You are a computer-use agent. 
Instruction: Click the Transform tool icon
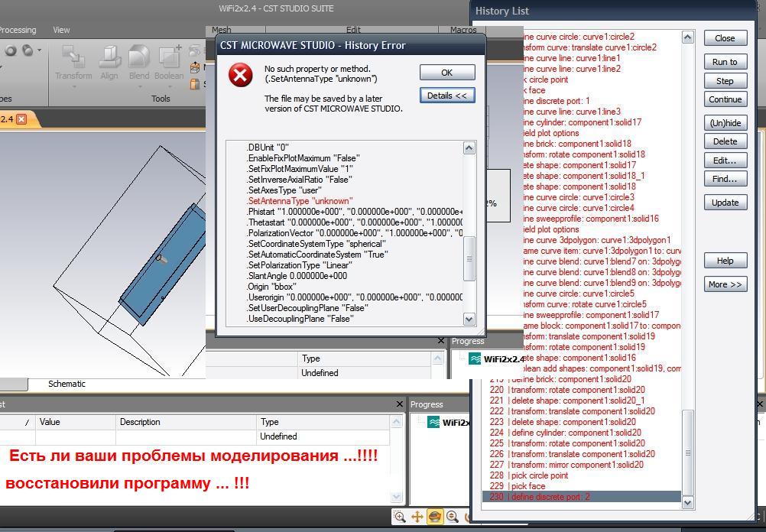click(x=73, y=57)
